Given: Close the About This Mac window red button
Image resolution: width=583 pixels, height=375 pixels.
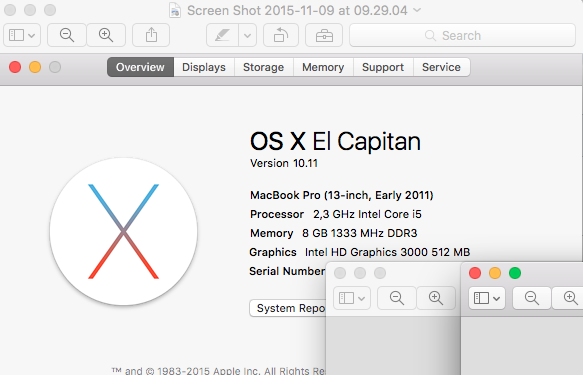Looking at the screenshot, I should click(x=15, y=67).
